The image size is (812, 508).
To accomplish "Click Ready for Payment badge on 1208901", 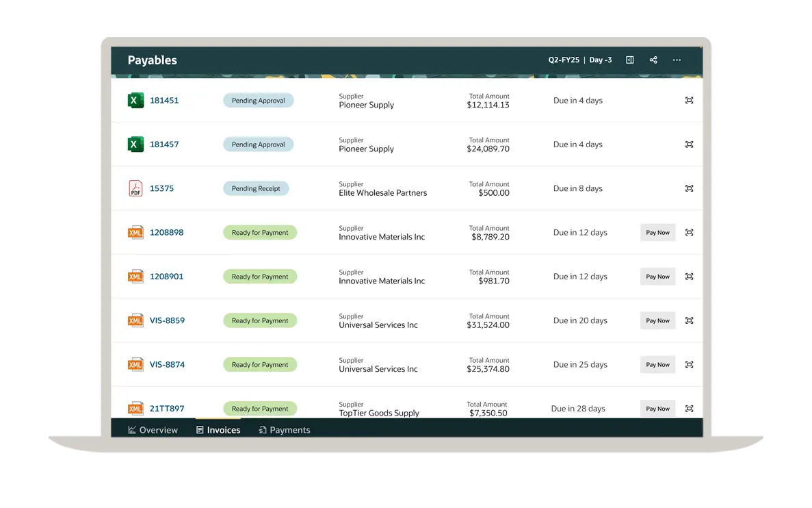I will click(x=260, y=277).
